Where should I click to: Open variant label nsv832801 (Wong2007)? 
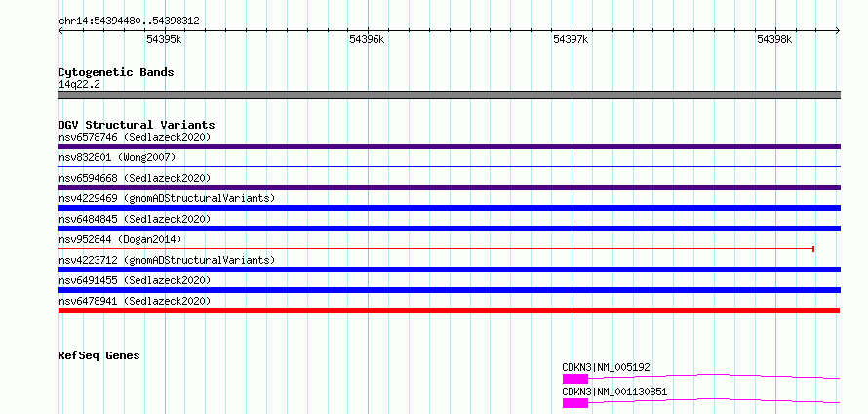tap(117, 157)
